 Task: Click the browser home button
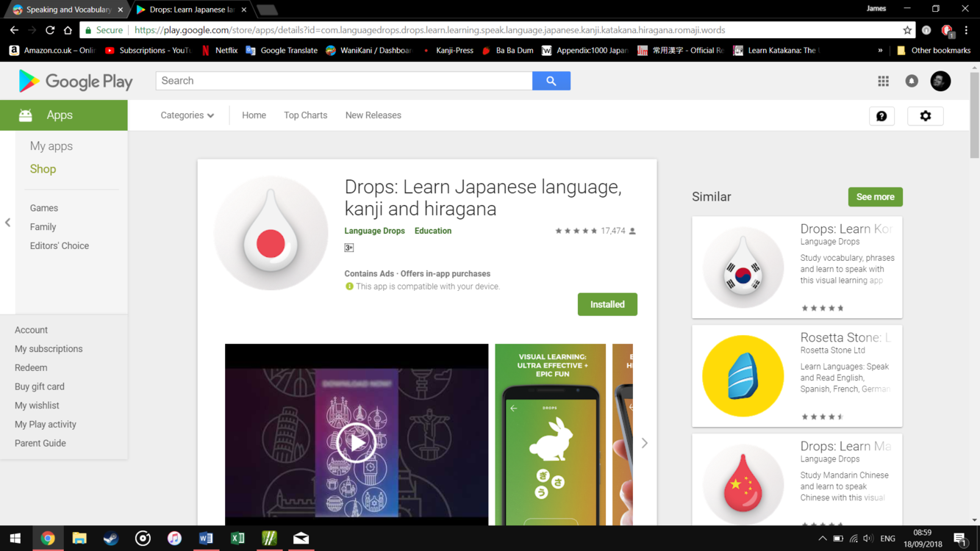point(68,30)
